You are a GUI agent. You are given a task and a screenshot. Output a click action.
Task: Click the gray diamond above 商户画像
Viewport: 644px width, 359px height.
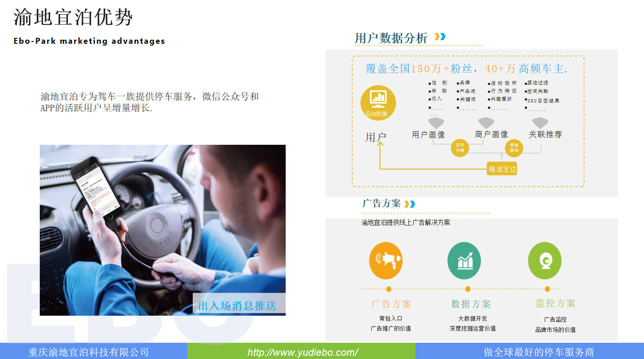pos(486,123)
